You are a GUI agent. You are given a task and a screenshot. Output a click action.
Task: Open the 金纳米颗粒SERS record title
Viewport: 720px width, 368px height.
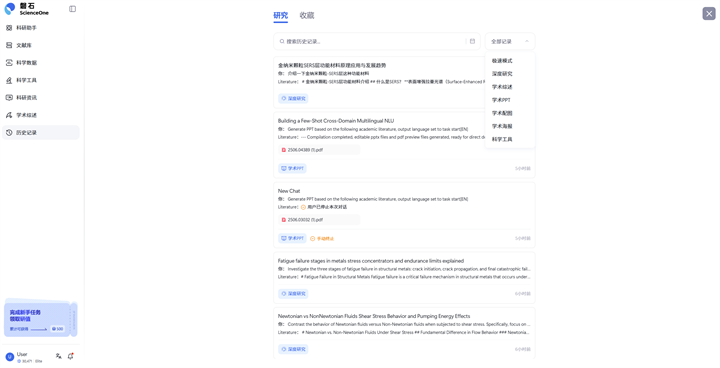click(332, 65)
